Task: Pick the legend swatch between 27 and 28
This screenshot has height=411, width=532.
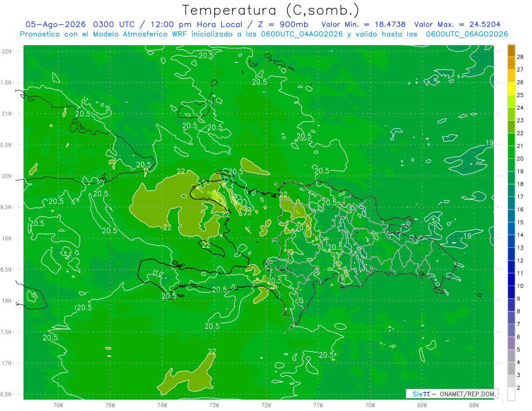Action: [x=511, y=63]
